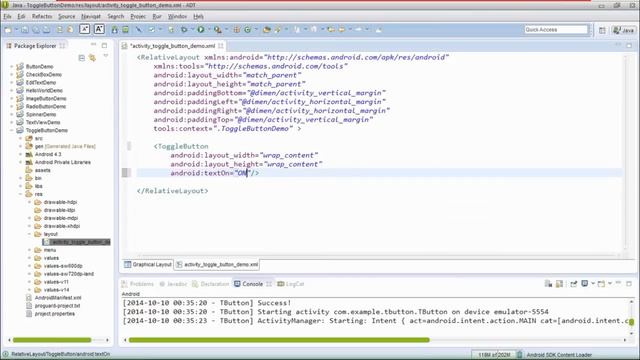Click the Open Perspective icon
640x360 pixels.
(x=602, y=30)
